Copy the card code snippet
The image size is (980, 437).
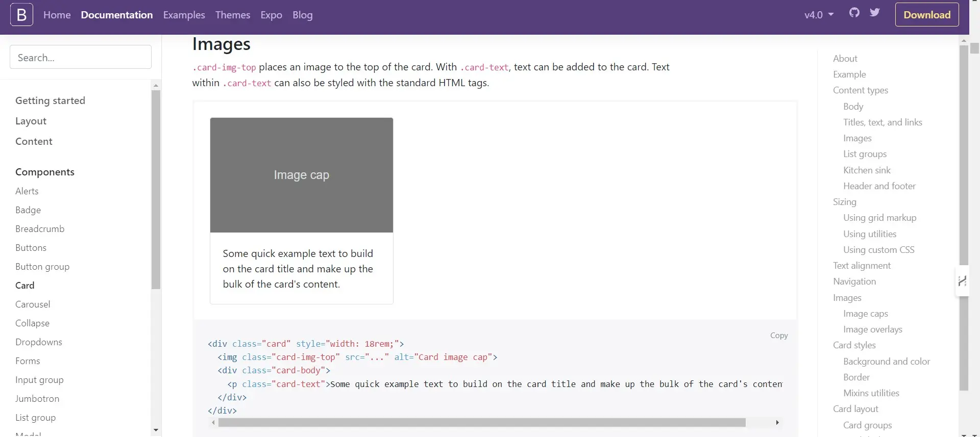pyautogui.click(x=778, y=336)
